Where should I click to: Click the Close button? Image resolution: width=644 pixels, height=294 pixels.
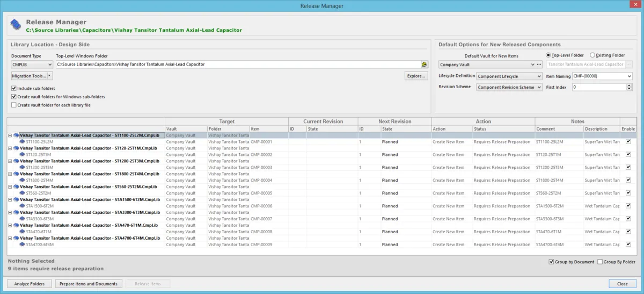[623, 284]
